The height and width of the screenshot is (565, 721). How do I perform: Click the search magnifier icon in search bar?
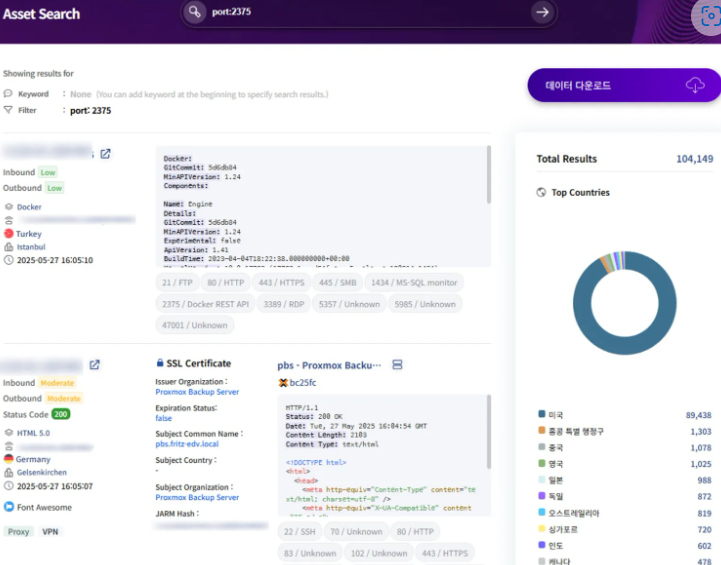coord(195,12)
